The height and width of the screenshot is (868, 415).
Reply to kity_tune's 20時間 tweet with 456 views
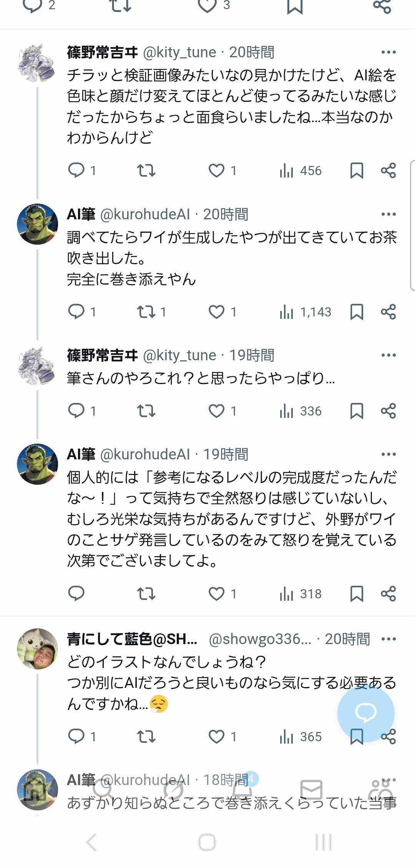pyautogui.click(x=76, y=170)
